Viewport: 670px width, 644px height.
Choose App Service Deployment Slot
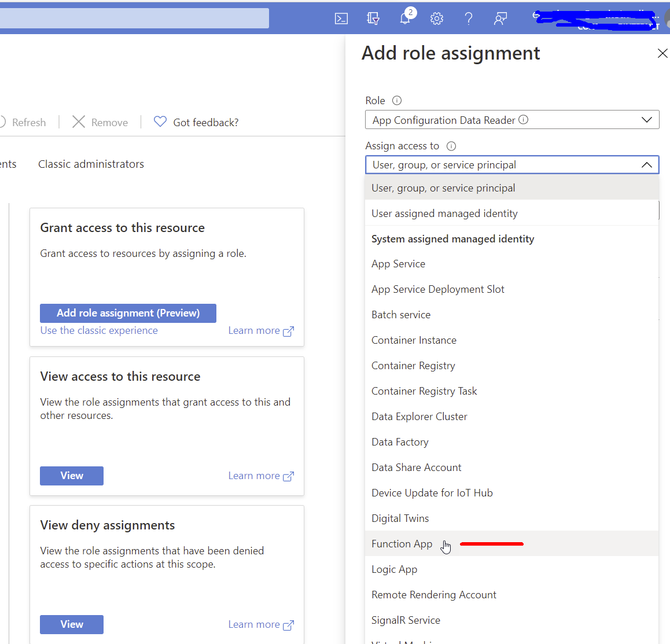coord(511,289)
